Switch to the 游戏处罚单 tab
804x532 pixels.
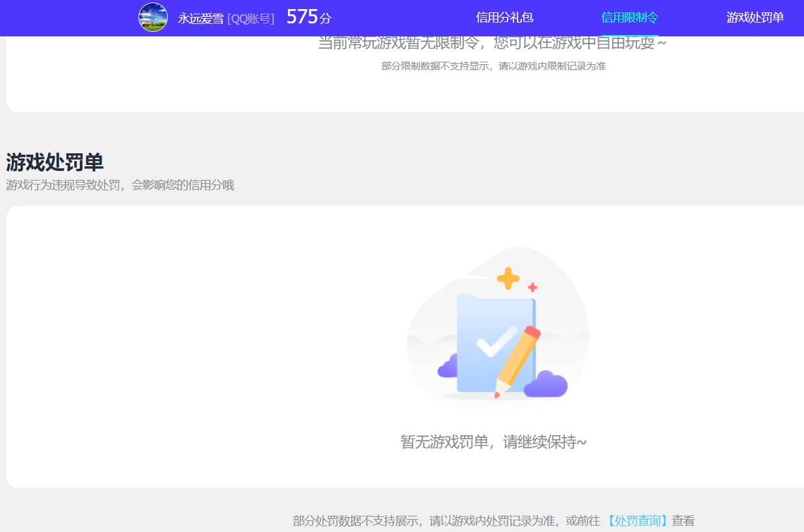755,18
